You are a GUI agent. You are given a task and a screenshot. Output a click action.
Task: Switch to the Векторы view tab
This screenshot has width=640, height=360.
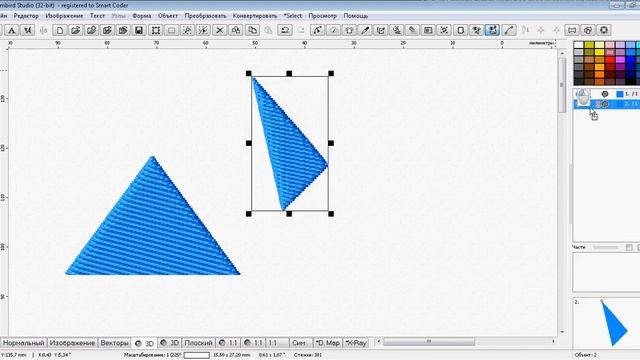coord(114,343)
